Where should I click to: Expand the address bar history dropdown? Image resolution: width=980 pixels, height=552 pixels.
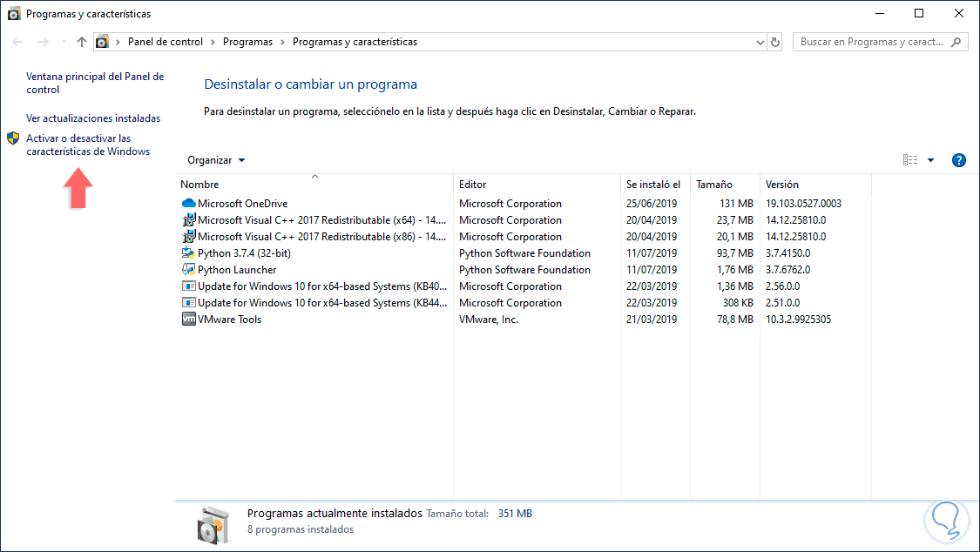(x=760, y=42)
